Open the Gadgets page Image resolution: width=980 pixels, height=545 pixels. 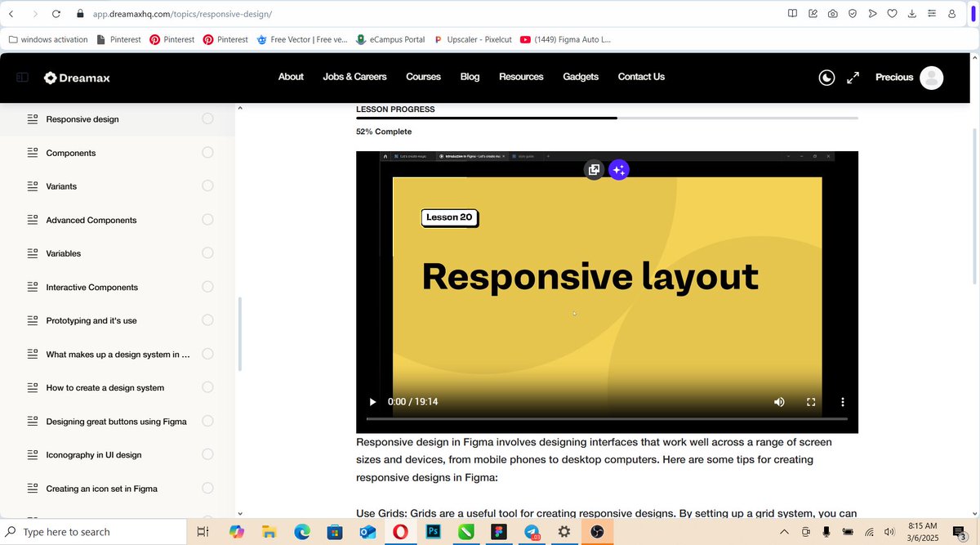click(581, 77)
